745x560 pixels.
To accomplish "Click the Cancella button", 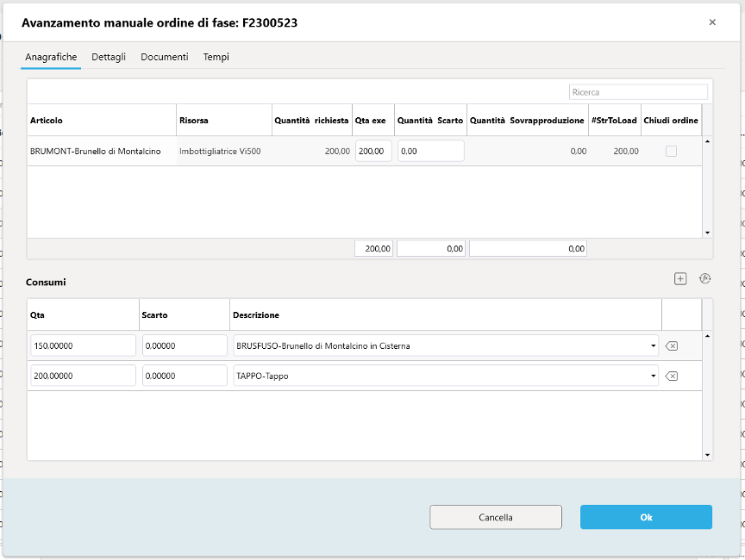I will click(x=496, y=517).
